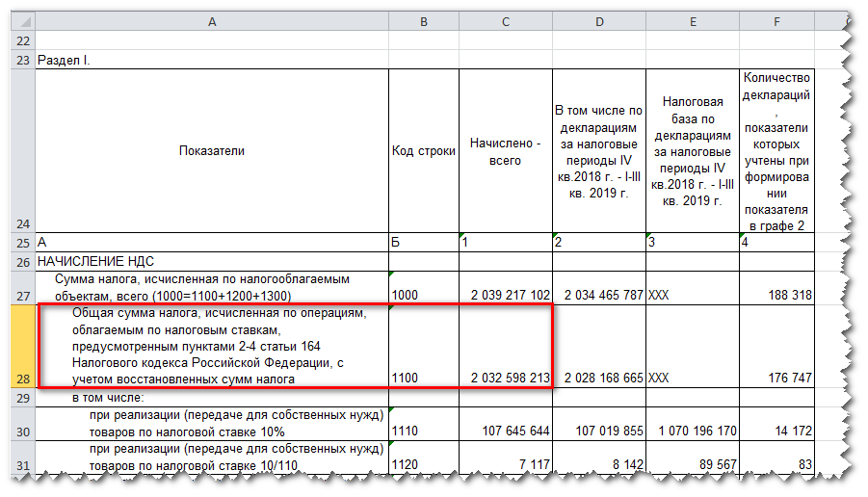Select row 26 header
Screen dimensions: 868x497
click(23, 262)
